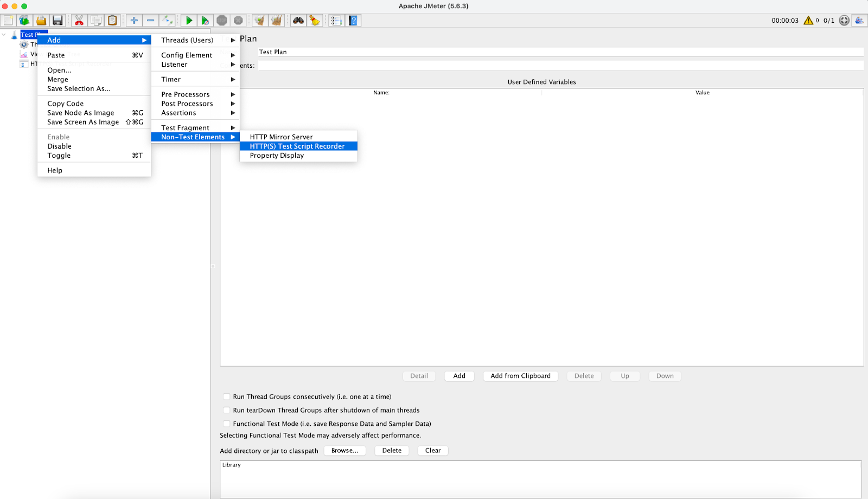Choose Help from context menu

coord(94,170)
